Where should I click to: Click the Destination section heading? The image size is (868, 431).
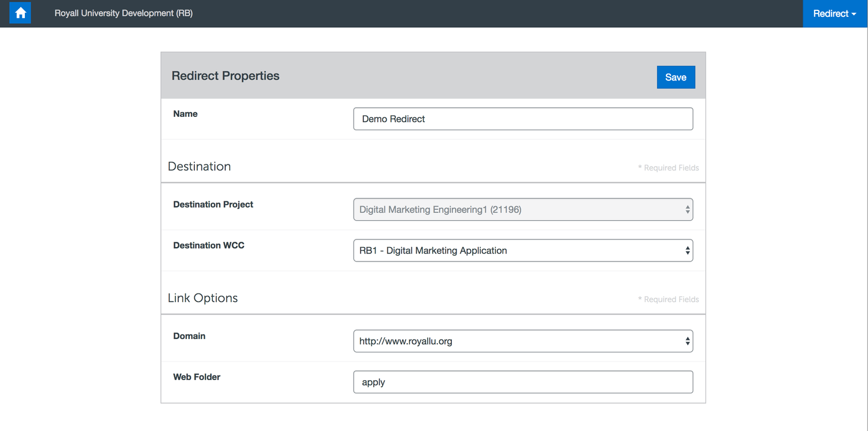coord(199,167)
